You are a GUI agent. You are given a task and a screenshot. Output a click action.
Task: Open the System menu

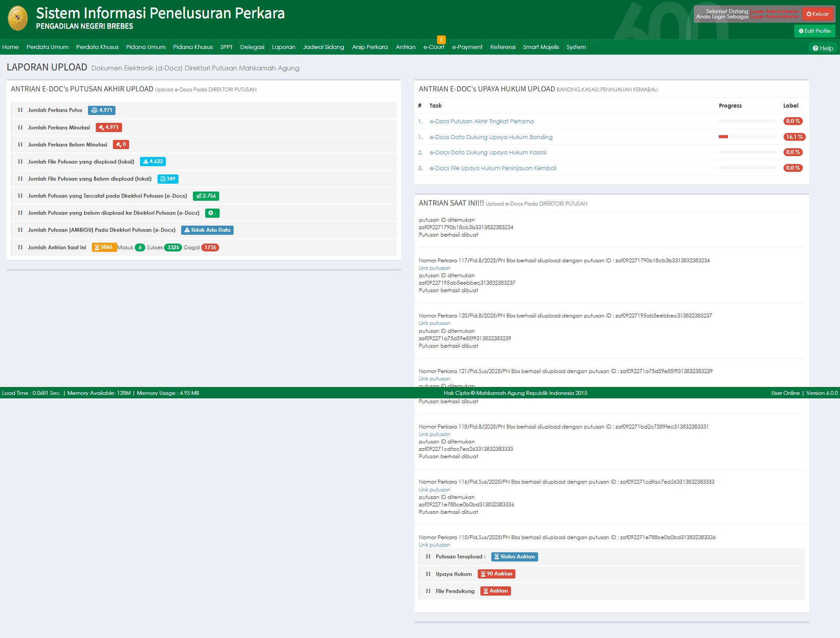click(576, 47)
